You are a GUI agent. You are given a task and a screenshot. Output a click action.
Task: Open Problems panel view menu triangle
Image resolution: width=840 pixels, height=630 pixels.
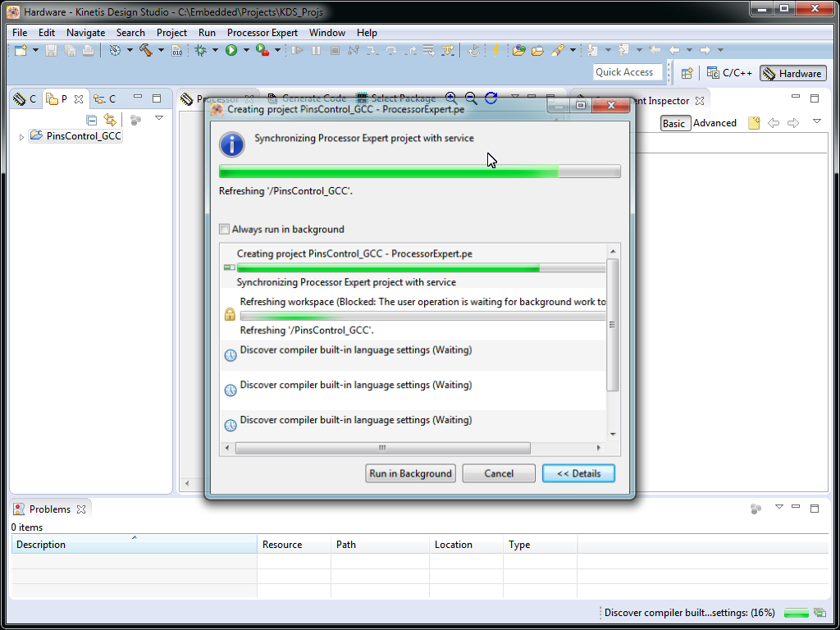tap(779, 506)
